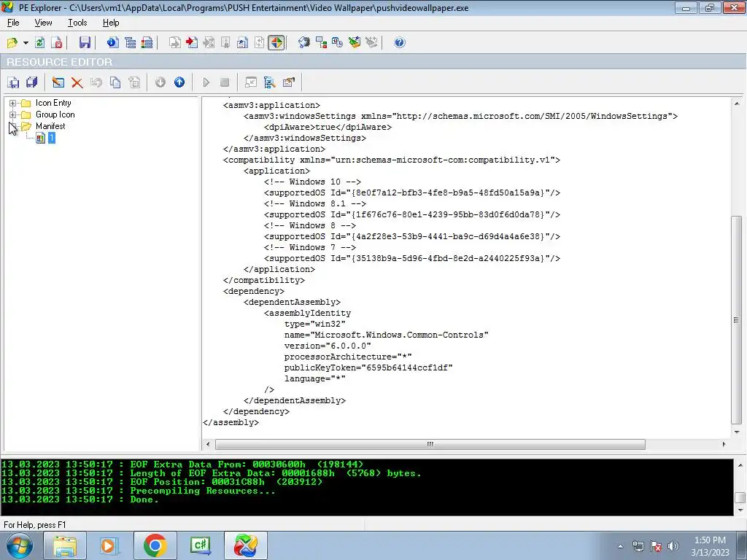
Task: Select the Icon Entry folder
Action: click(53, 103)
